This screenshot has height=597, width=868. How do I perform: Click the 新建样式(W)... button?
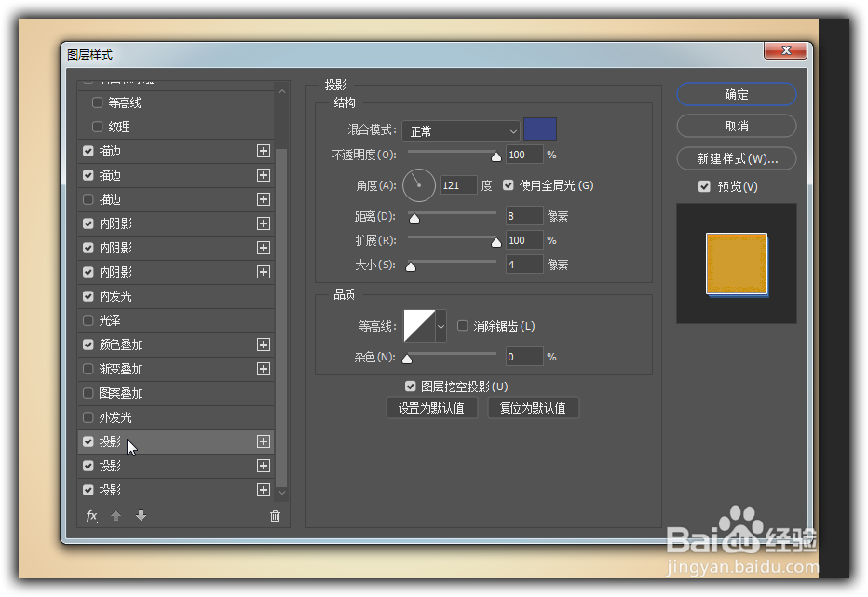(737, 158)
